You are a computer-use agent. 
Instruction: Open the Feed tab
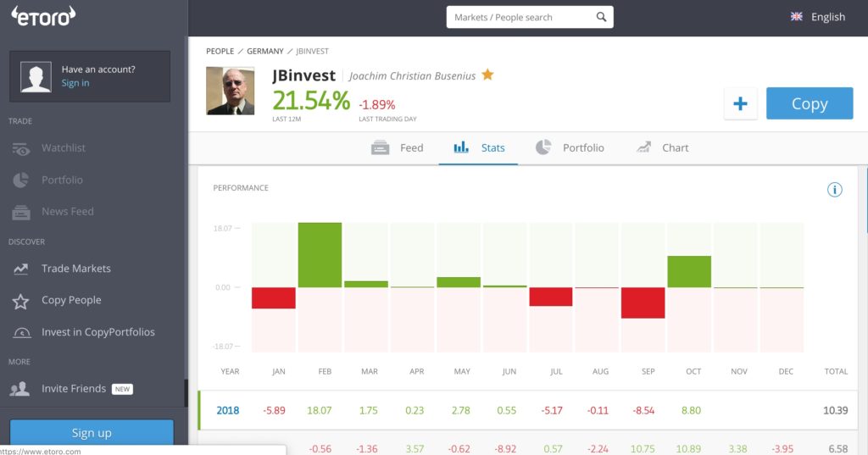pyautogui.click(x=397, y=147)
